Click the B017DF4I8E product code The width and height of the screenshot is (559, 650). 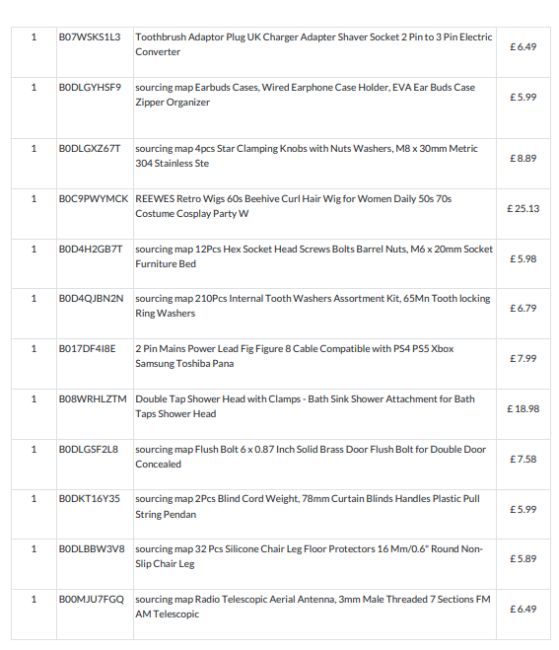(87, 349)
